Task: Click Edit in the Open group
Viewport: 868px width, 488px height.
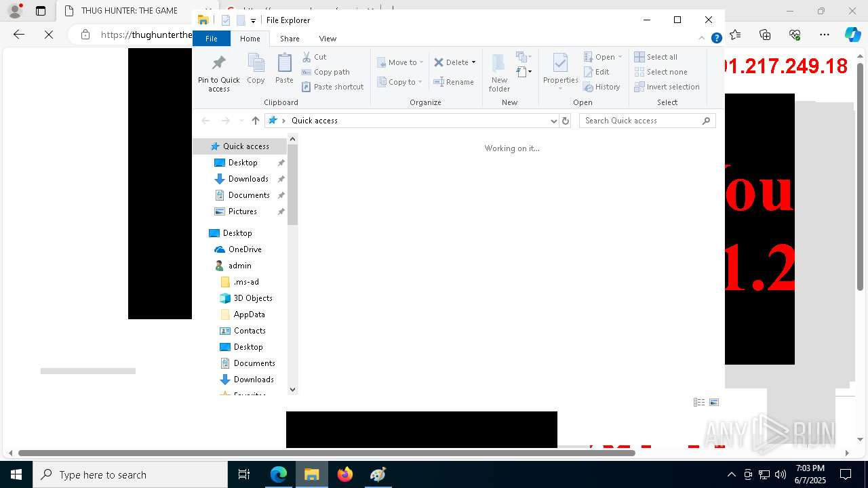Action: point(597,72)
